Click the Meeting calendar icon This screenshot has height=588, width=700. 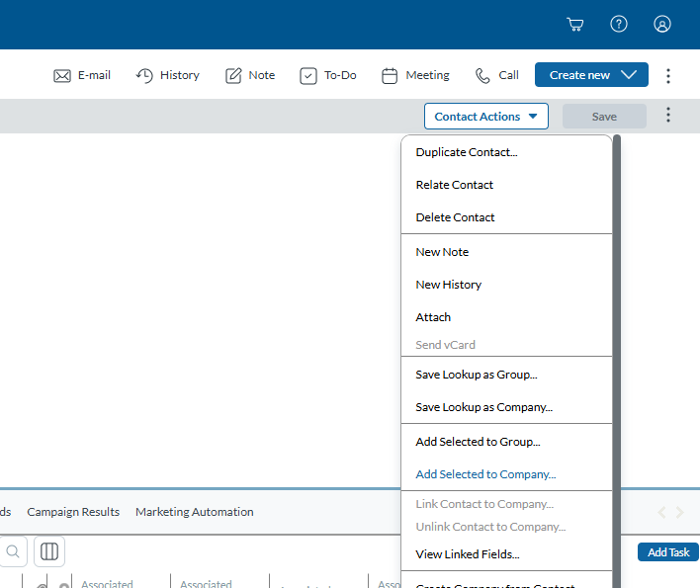pyautogui.click(x=390, y=75)
